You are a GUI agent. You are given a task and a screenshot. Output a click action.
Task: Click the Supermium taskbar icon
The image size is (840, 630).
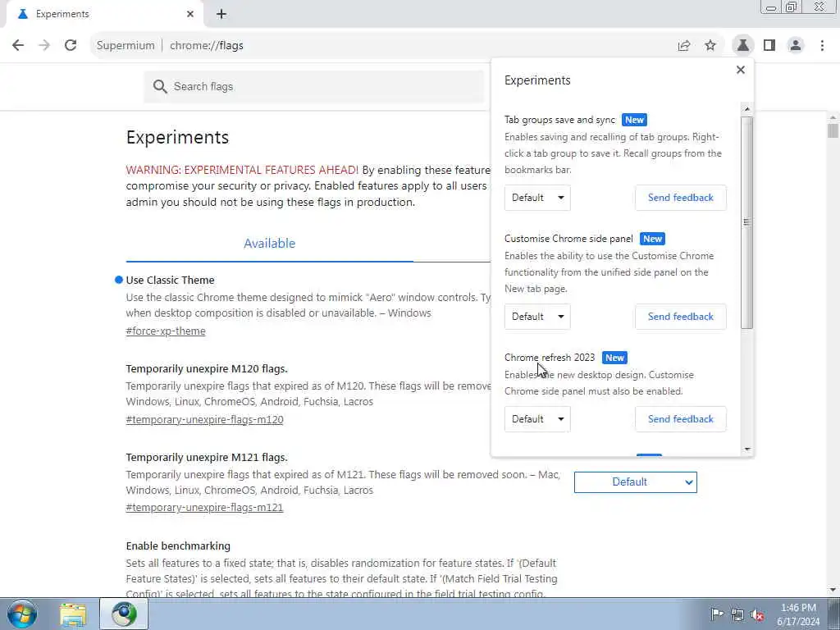[124, 614]
